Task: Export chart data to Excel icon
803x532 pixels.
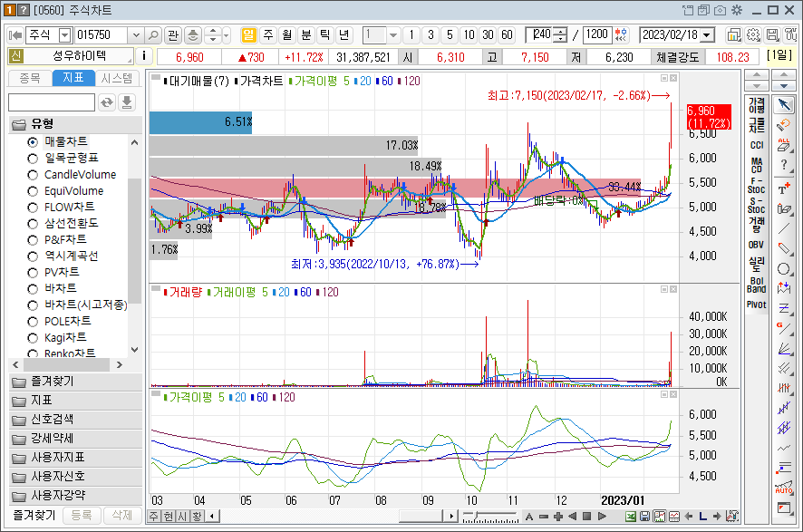Action: click(x=631, y=516)
